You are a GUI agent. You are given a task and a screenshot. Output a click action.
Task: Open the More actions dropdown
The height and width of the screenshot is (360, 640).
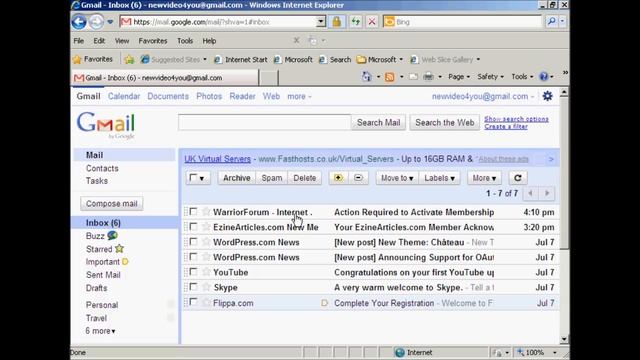[484, 178]
